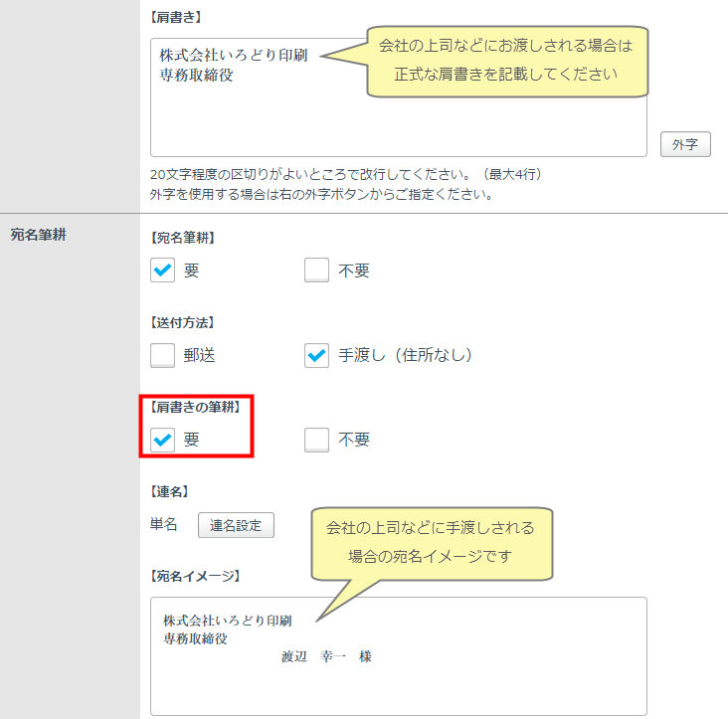The height and width of the screenshot is (719, 728).
Task: Click the 20文字程度 line-break hint text
Action: [344, 174]
